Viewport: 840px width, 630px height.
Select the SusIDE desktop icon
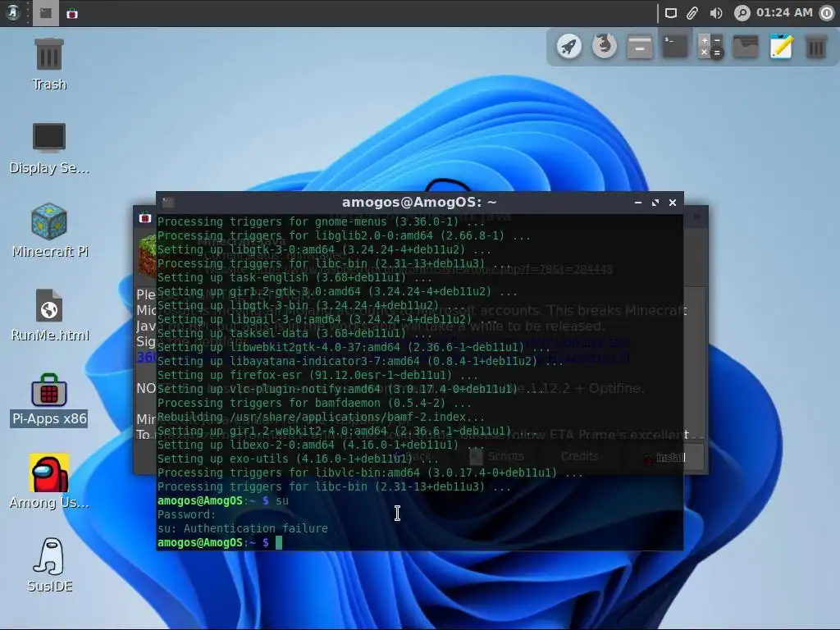[x=49, y=565]
